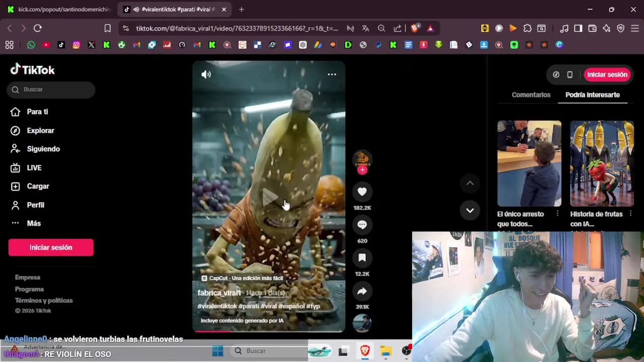Open the fabrica_viral1 username link

pos(219,293)
